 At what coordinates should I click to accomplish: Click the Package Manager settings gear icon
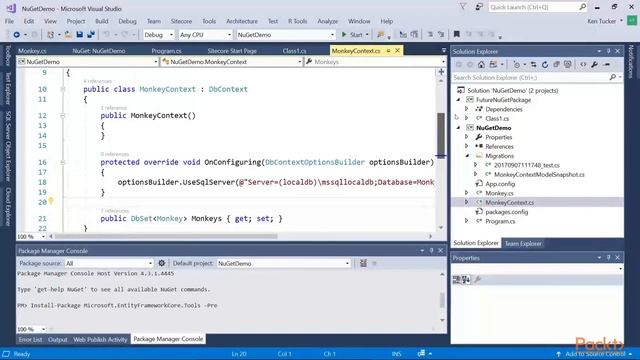(162, 263)
